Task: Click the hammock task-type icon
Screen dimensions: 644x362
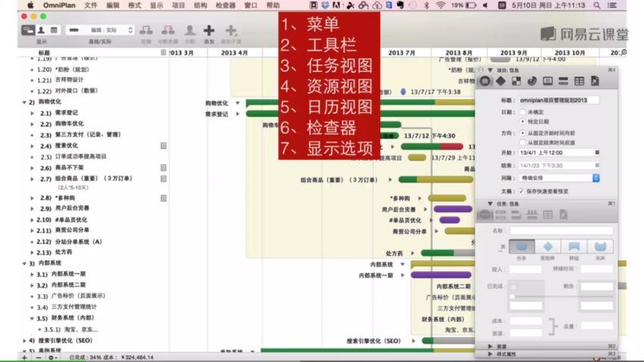Action: click(600, 246)
